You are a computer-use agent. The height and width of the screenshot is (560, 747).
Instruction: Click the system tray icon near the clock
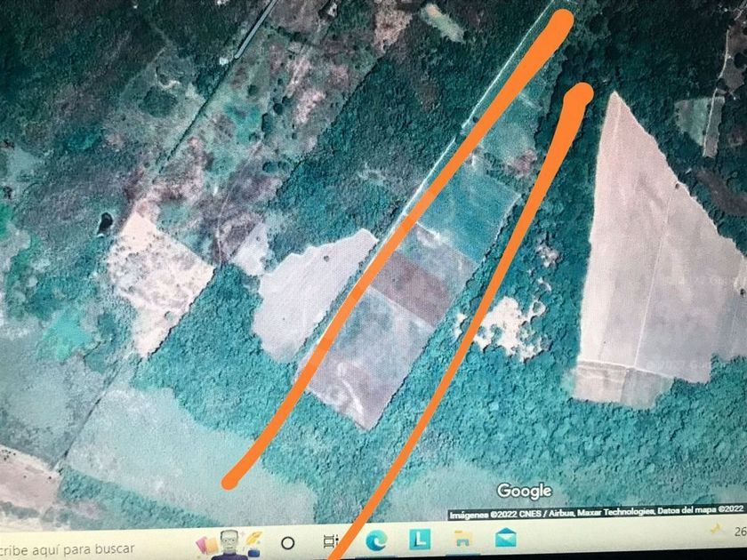click(716, 528)
